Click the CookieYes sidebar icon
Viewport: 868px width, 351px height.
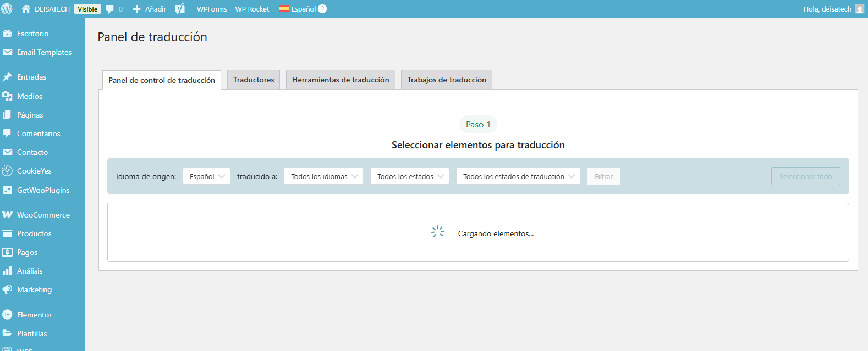pos(7,171)
